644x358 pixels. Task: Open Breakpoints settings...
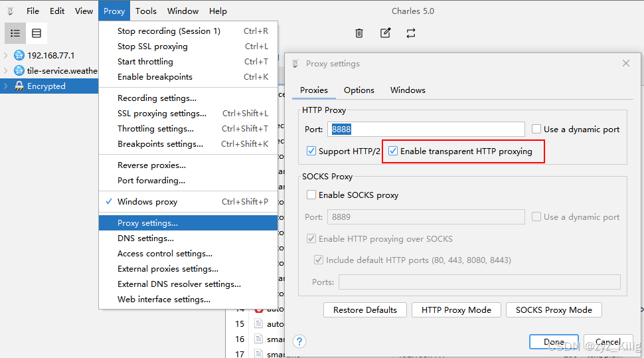click(x=188, y=144)
